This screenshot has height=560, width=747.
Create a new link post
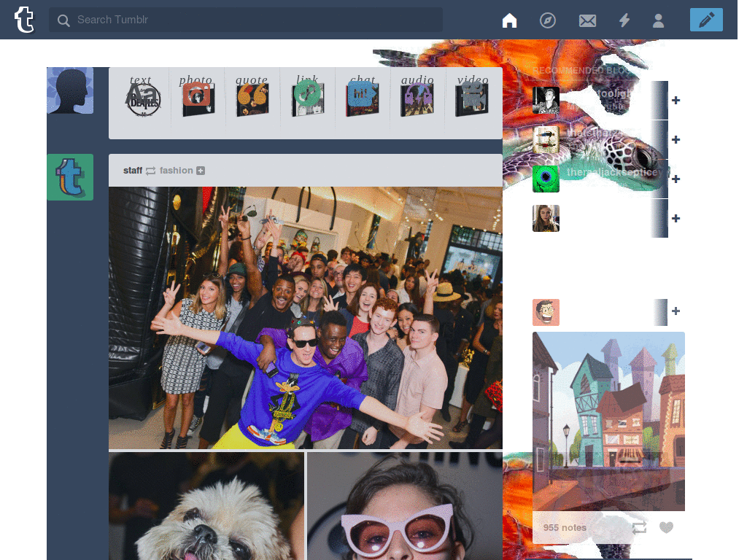(x=308, y=97)
